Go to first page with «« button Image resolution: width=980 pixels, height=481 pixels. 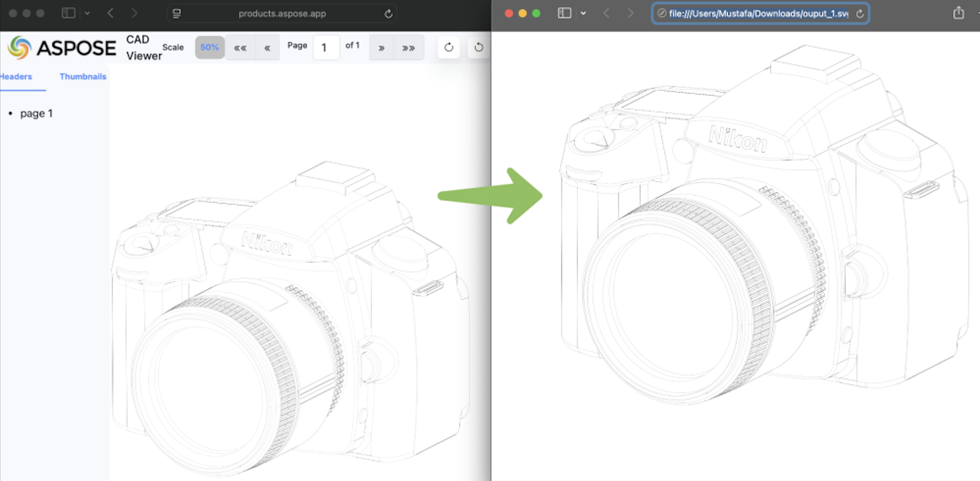240,48
